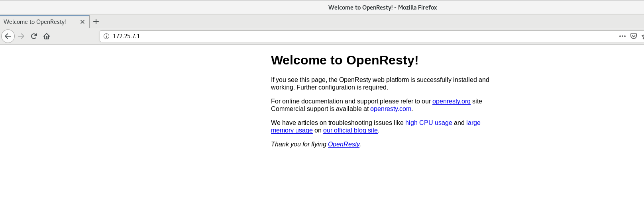Save page to Pocket
The width and height of the screenshot is (644, 218).
pyautogui.click(x=634, y=36)
